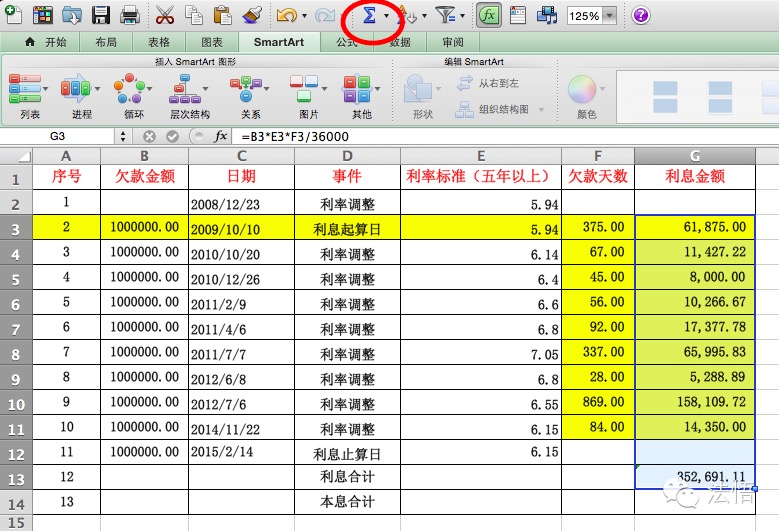This screenshot has width=779, height=531.
Task: Insert a 层次结构 SmartArt graphic
Action: click(x=189, y=96)
